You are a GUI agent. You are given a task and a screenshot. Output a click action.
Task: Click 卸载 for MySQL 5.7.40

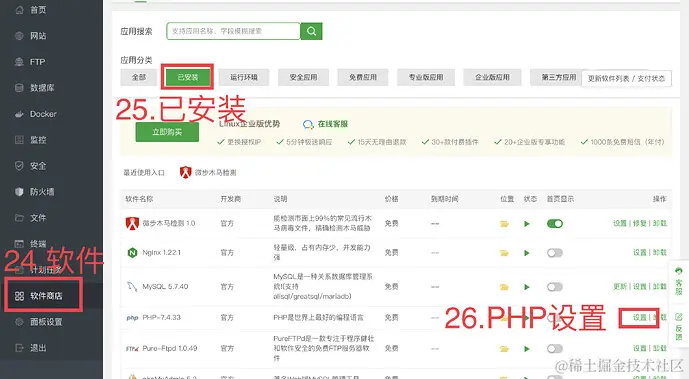(x=660, y=287)
